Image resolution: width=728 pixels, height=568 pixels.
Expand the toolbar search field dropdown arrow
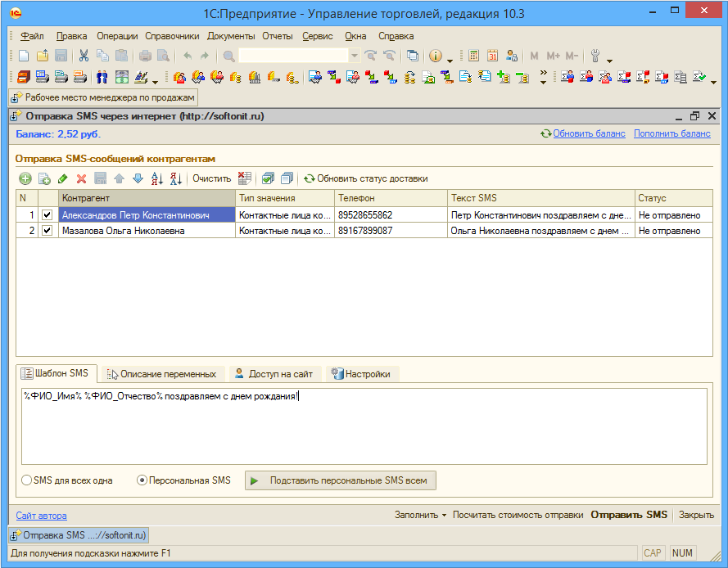tap(355, 56)
